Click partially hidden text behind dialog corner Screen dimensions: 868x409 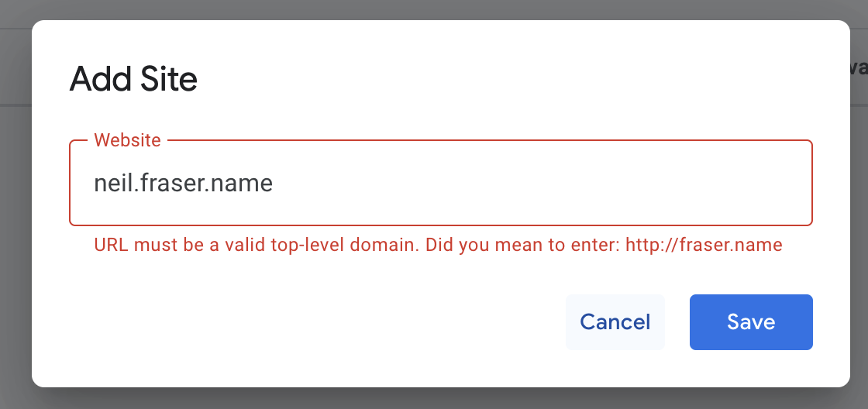(x=859, y=67)
